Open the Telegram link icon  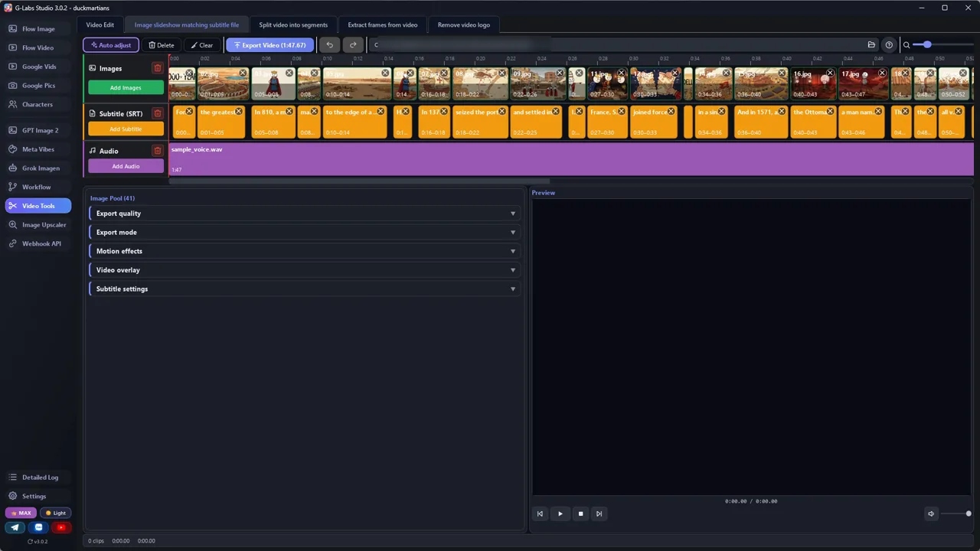click(x=15, y=527)
